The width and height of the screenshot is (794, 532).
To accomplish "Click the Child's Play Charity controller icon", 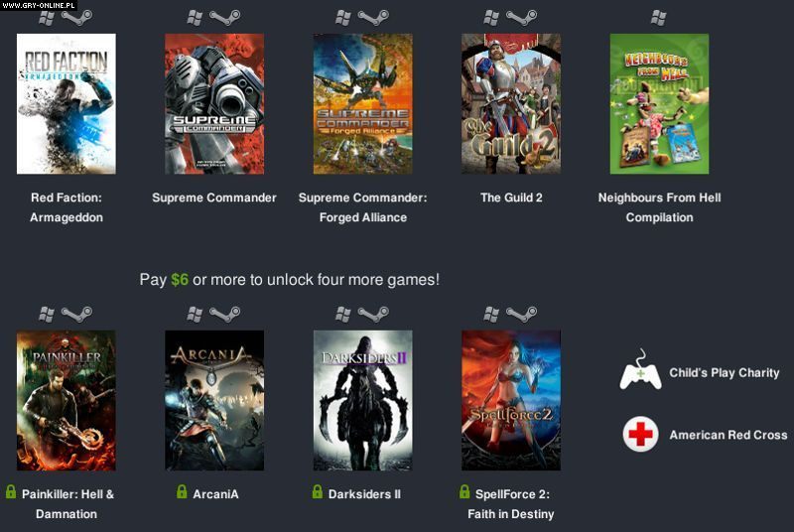I will 640,370.
